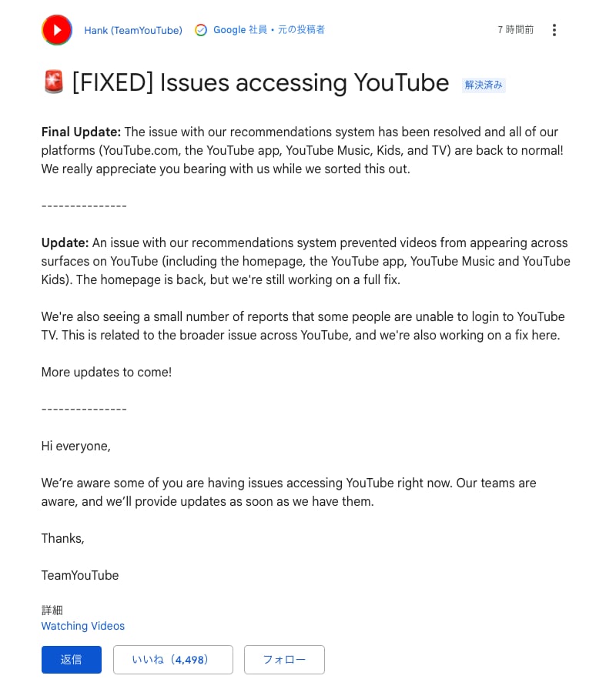616x689 pixels.
Task: Open the overflow options next to the timestamp
Action: (554, 29)
